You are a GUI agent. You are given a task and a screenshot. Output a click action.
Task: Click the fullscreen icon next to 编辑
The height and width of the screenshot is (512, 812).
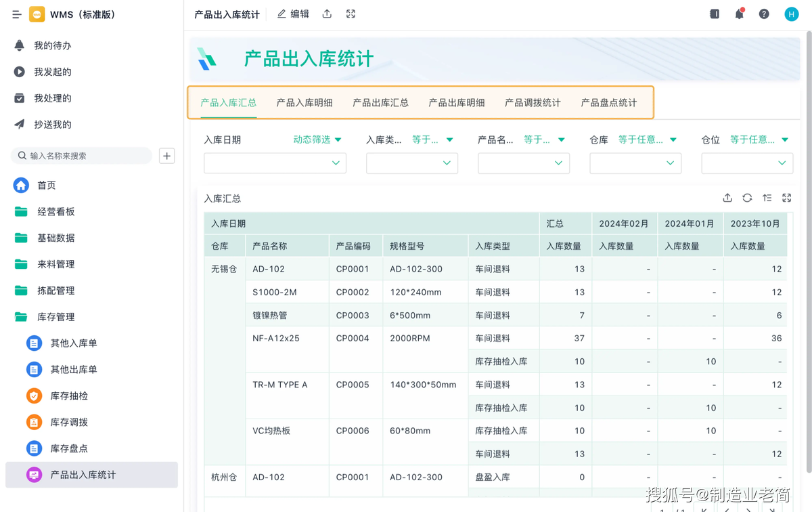click(351, 14)
